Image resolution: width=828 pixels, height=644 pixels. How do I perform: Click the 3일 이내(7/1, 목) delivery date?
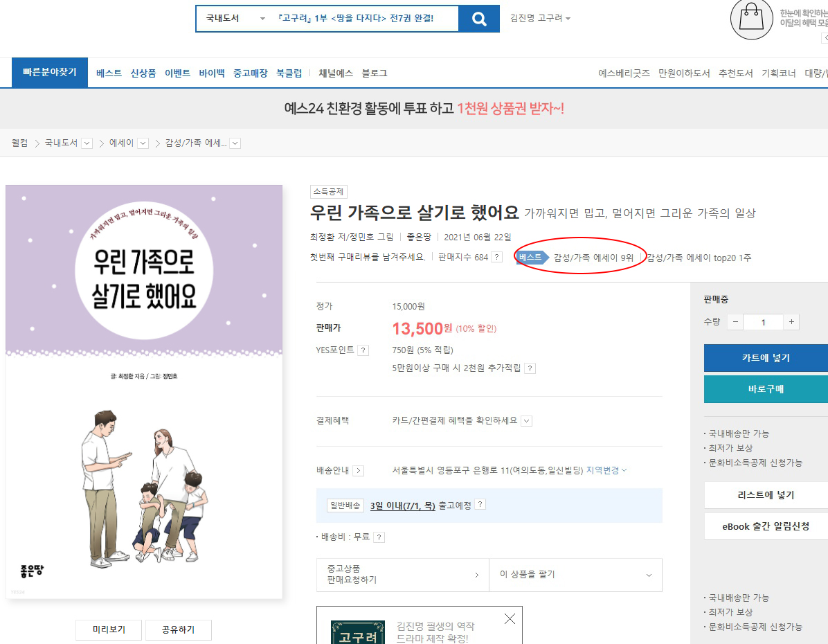(402, 506)
